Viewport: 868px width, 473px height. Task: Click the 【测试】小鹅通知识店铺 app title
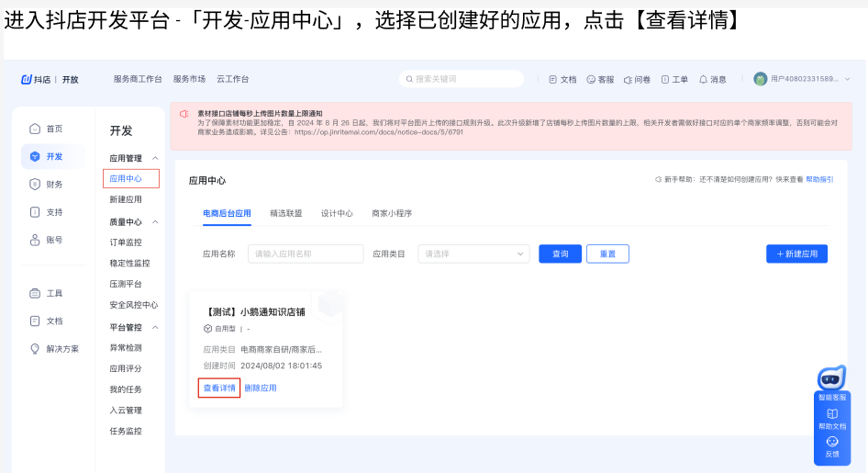[254, 312]
